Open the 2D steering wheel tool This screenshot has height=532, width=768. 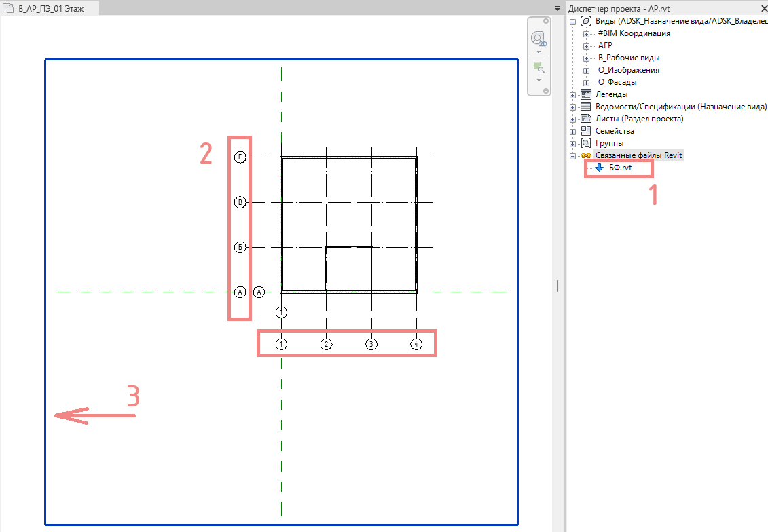pos(538,39)
